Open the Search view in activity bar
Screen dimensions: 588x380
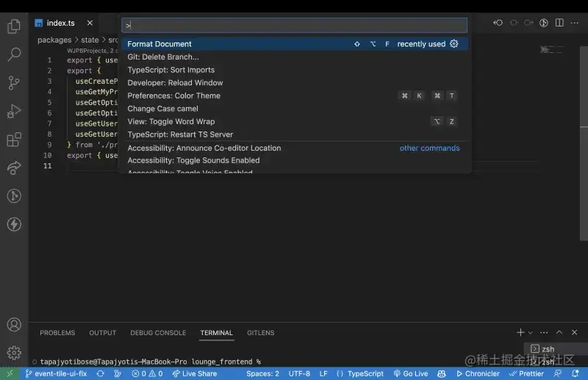tap(14, 54)
